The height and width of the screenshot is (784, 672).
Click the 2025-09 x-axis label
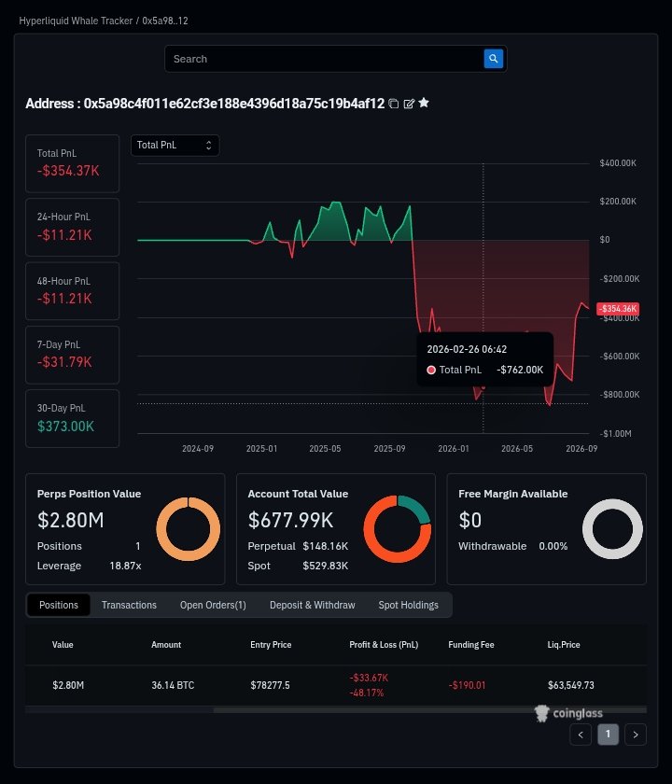tap(389, 449)
